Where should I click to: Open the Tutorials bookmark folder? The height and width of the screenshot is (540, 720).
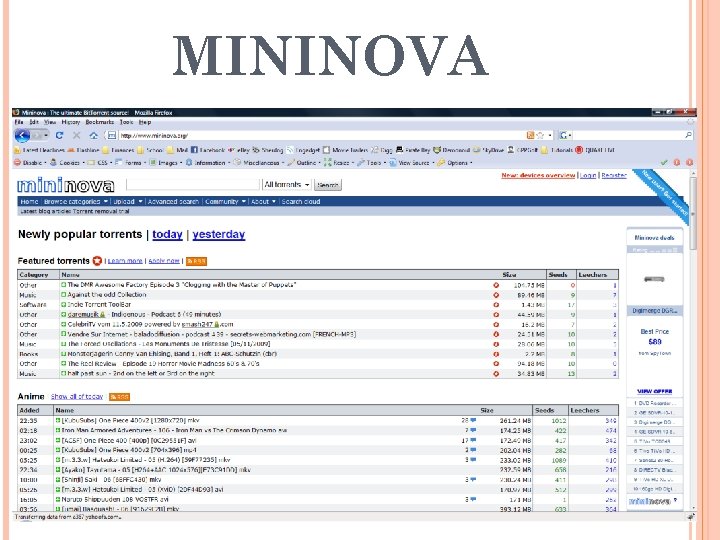coord(557,150)
